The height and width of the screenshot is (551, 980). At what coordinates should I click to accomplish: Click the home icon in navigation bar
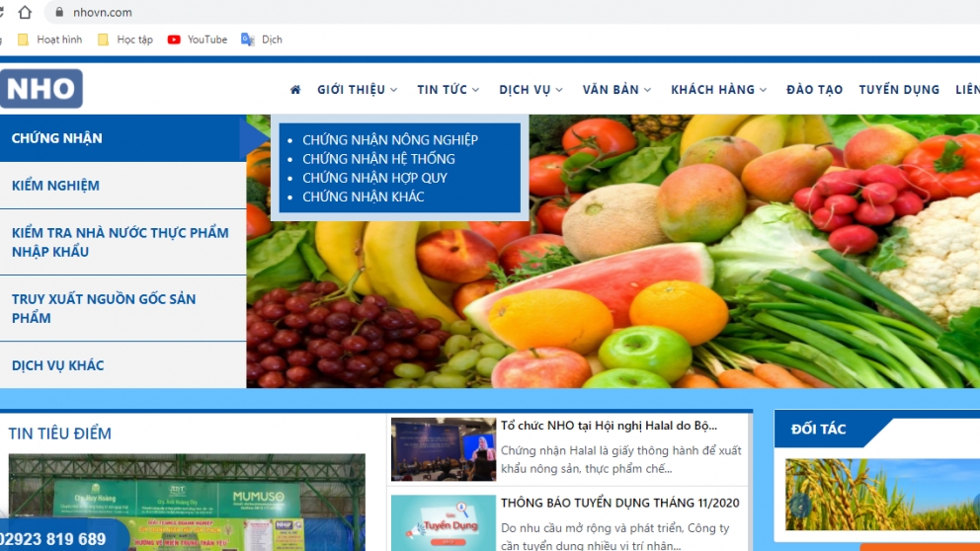coord(295,90)
